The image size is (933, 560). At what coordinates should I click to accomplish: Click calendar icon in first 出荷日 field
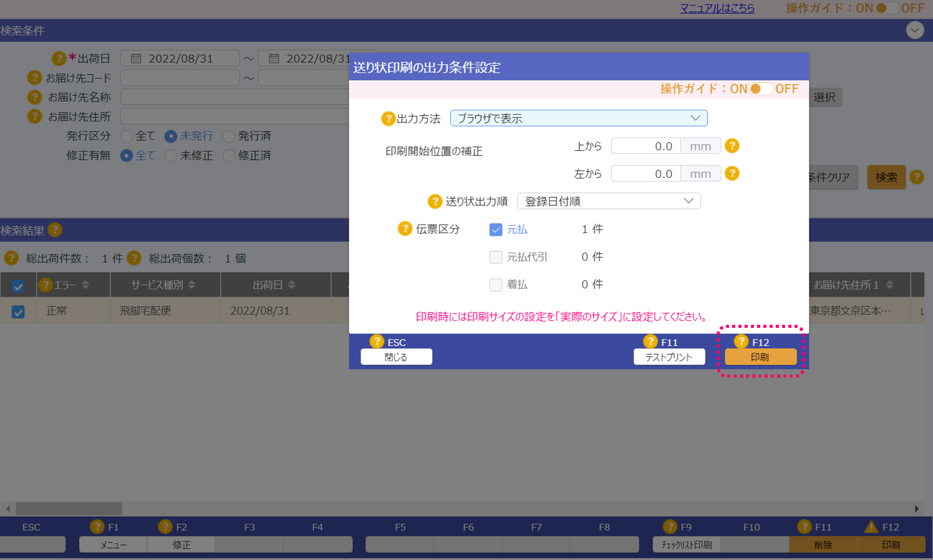pos(136,59)
